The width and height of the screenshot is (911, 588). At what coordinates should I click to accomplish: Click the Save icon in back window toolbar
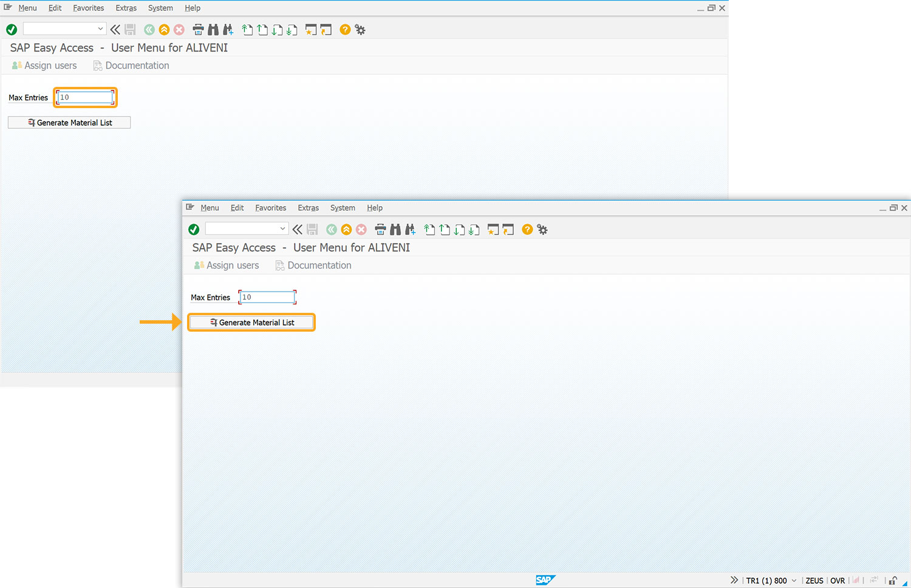coord(130,30)
